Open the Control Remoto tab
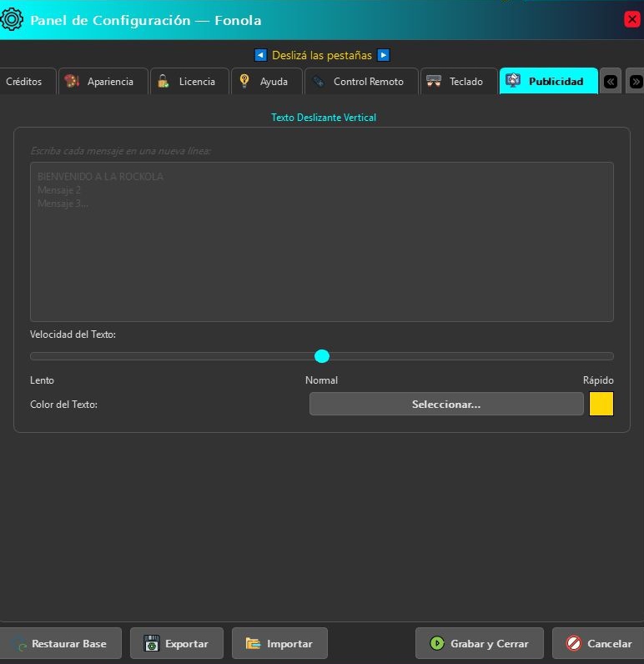 tap(361, 81)
